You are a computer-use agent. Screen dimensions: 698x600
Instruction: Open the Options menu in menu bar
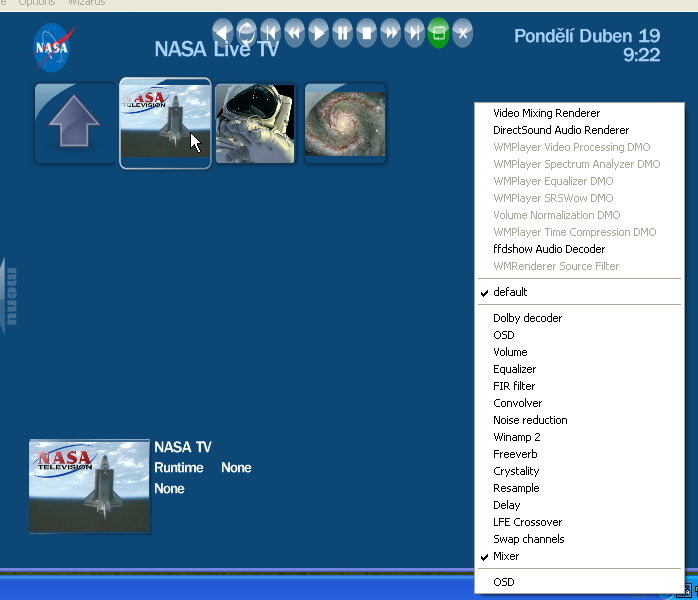click(x=37, y=3)
